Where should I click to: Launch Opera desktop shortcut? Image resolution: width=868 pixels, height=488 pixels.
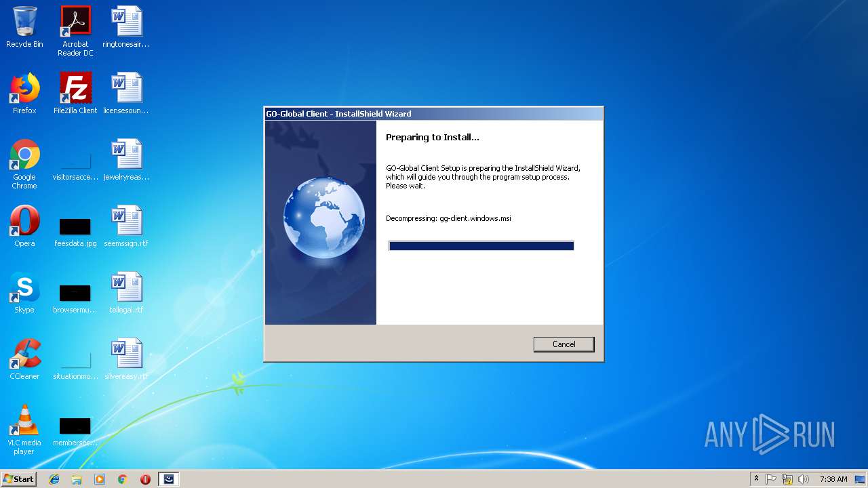(24, 227)
